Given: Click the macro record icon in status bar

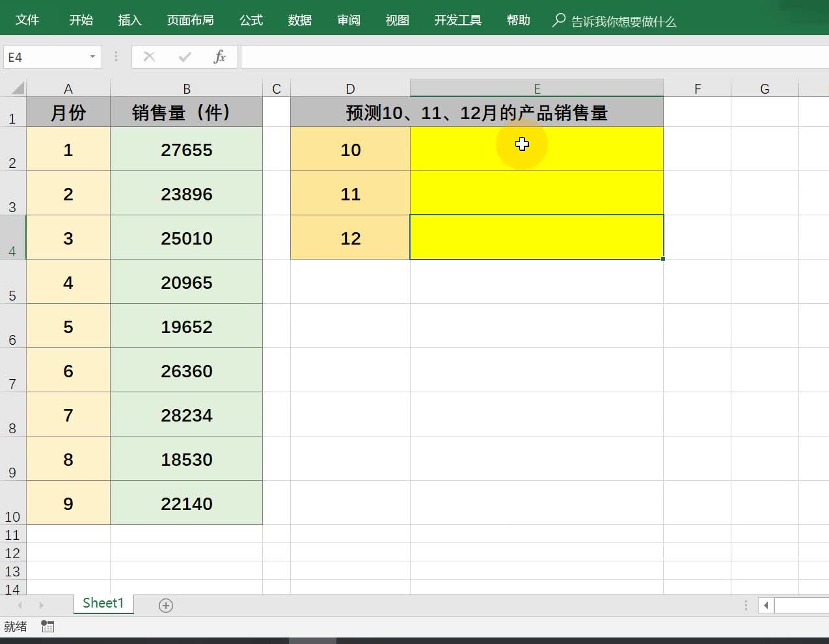Looking at the screenshot, I should pyautogui.click(x=47, y=626).
